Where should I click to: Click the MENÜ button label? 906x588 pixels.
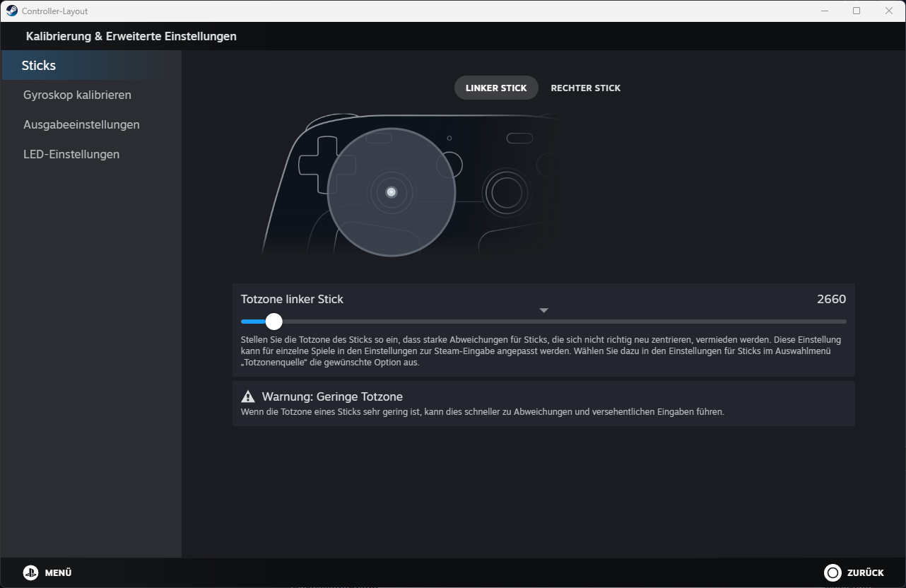(58, 573)
